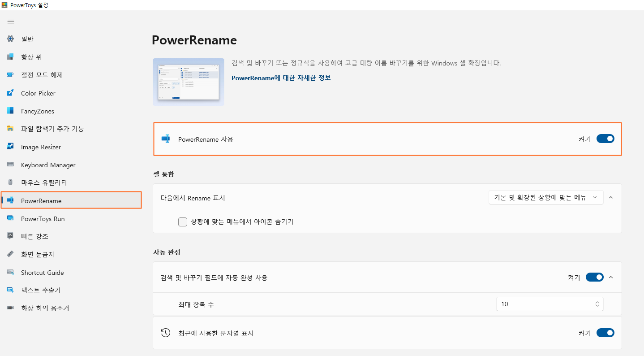Screen dimensions: 644x356
Task: Click the PowerRename preview thumbnail image
Action: click(x=189, y=82)
